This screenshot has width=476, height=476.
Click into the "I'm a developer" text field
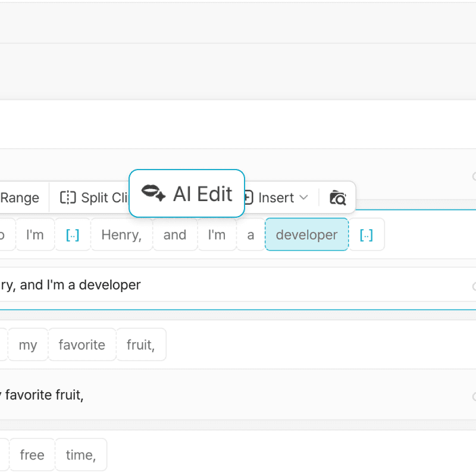pyautogui.click(x=238, y=285)
